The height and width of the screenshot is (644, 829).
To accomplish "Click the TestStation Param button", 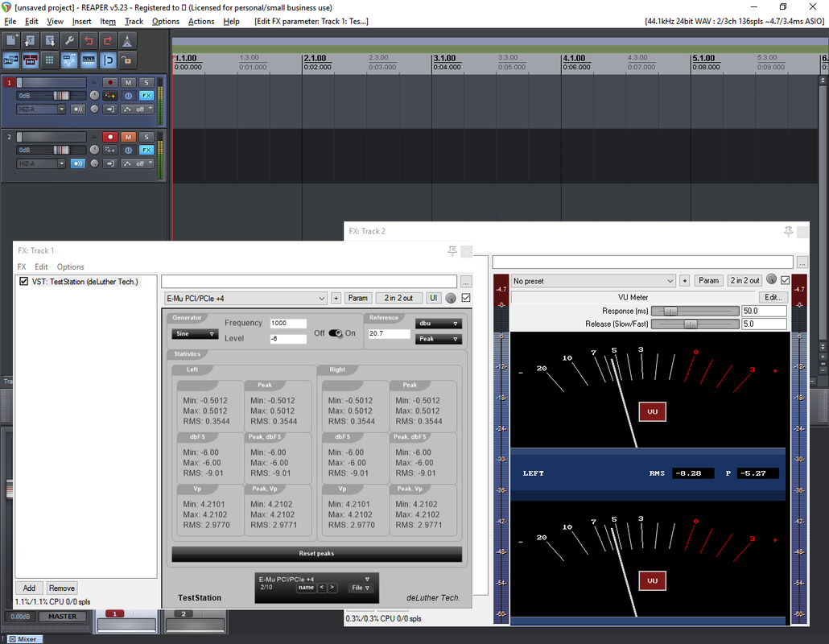I will [x=358, y=298].
